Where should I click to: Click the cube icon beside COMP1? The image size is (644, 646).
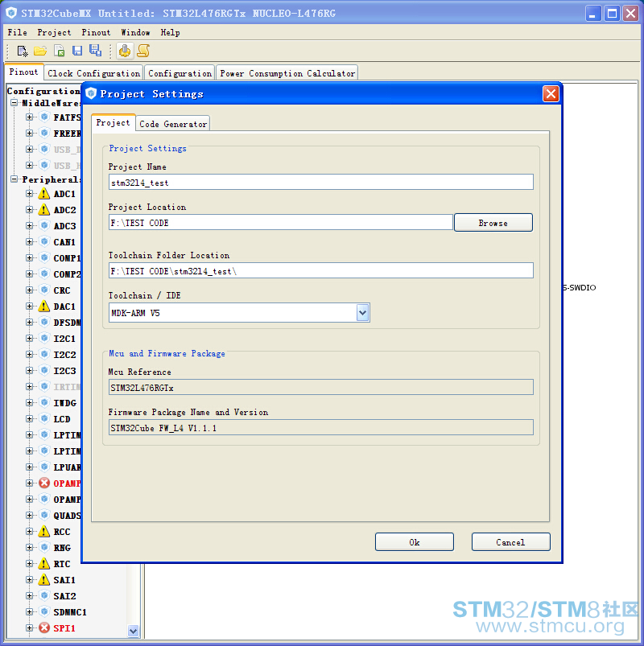coord(44,257)
